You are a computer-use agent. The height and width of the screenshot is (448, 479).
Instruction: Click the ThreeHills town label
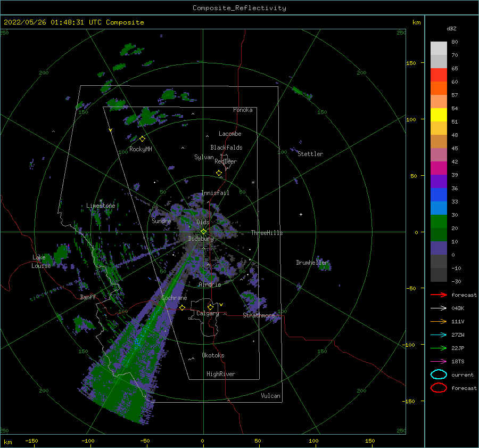tap(267, 233)
